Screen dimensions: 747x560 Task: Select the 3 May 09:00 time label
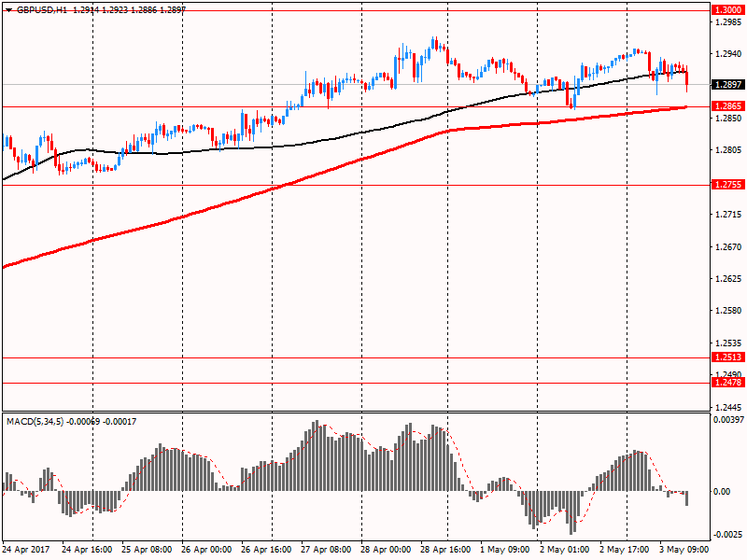(684, 550)
